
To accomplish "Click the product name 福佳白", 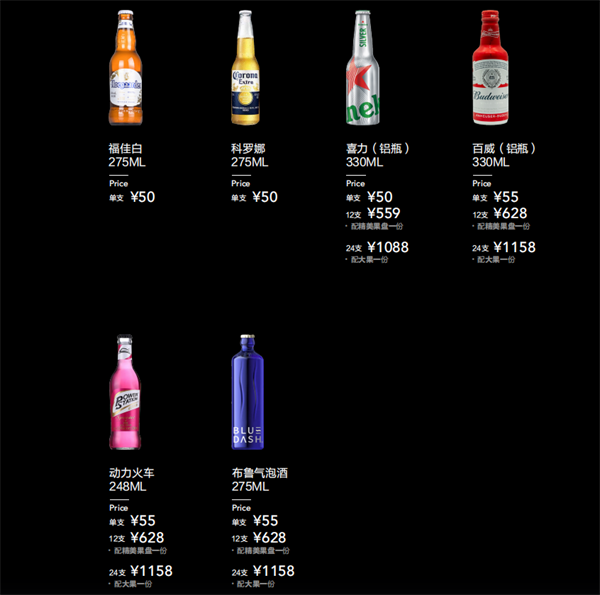I will point(125,148).
